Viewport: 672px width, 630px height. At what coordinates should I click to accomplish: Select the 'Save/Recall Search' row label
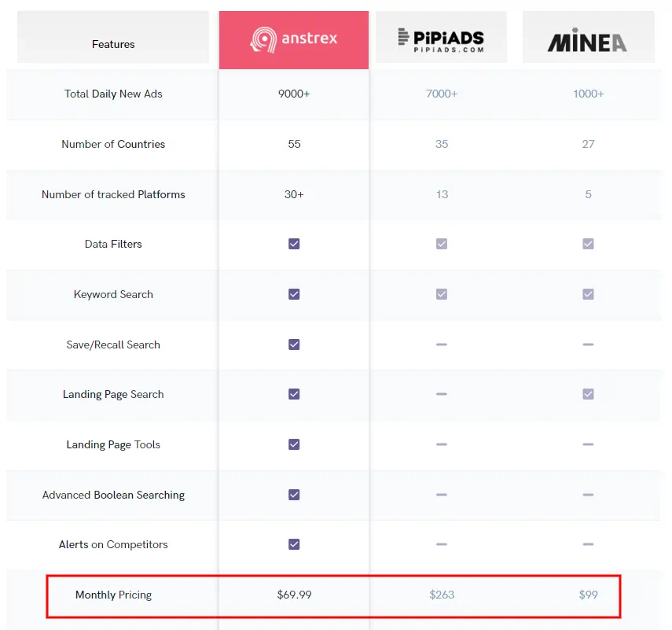[x=113, y=344]
